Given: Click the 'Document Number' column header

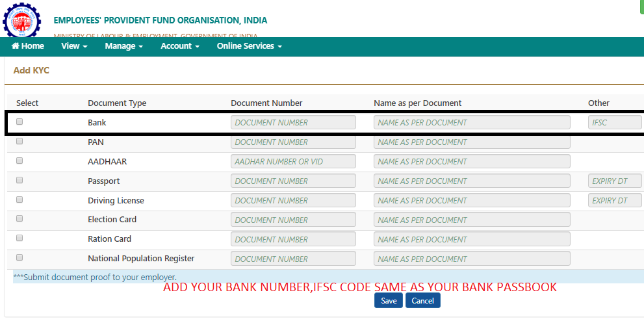Looking at the screenshot, I should coord(266,103).
